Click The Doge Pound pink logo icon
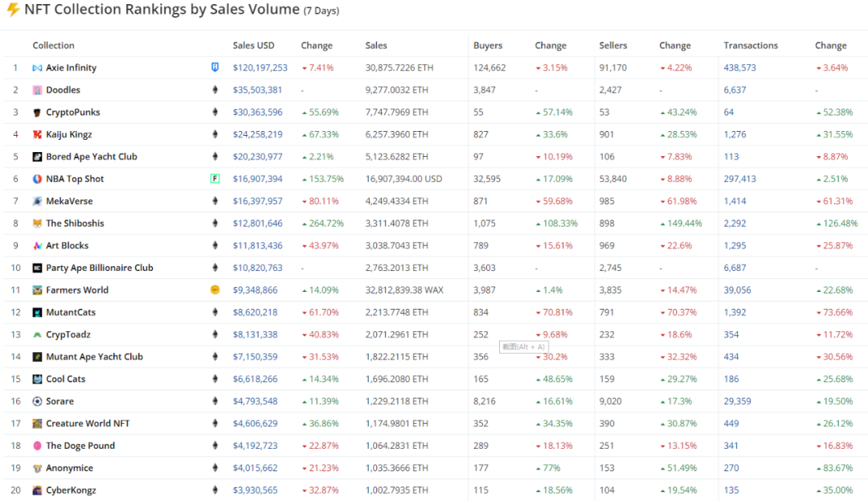 pos(37,446)
